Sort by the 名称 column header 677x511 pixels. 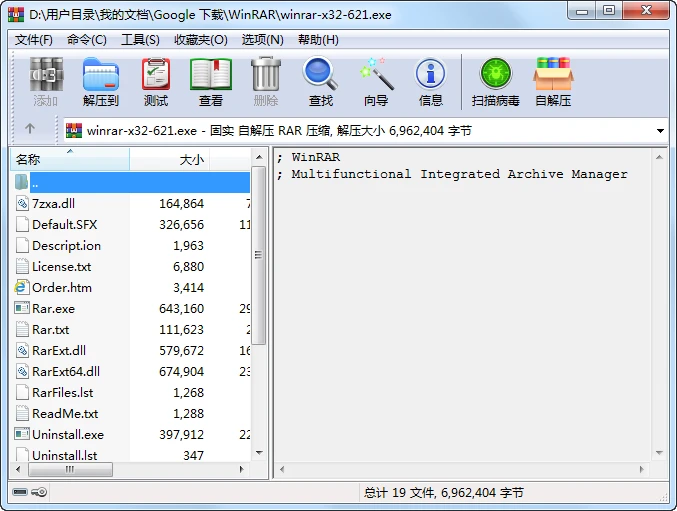70,160
